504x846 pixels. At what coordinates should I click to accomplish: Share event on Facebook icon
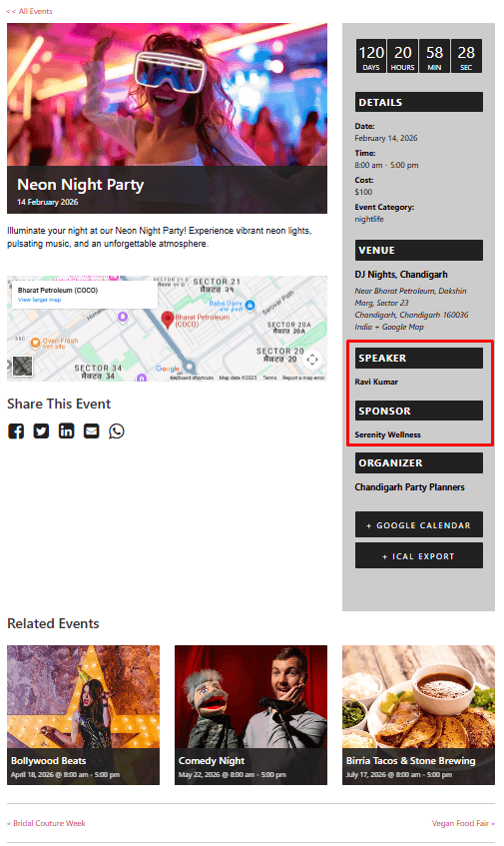click(x=16, y=431)
